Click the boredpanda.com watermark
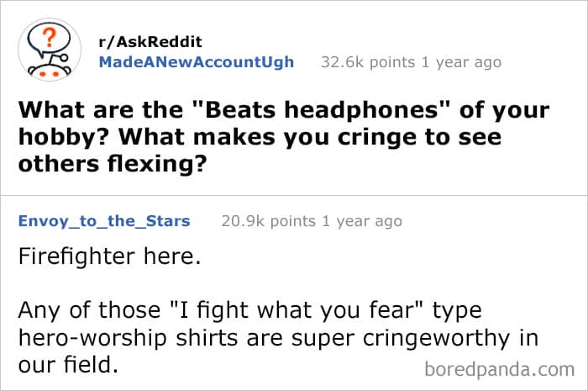The width and height of the screenshot is (588, 391). (x=498, y=369)
